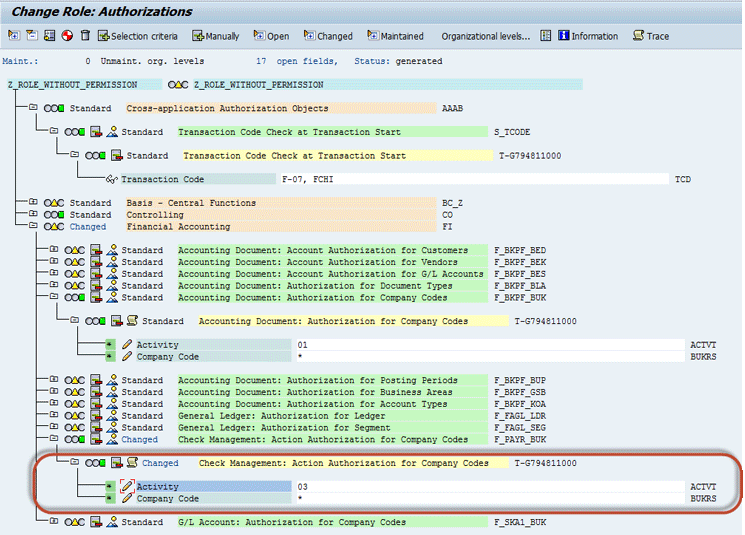Expand the Basis - Central Functions node

pos(33,203)
